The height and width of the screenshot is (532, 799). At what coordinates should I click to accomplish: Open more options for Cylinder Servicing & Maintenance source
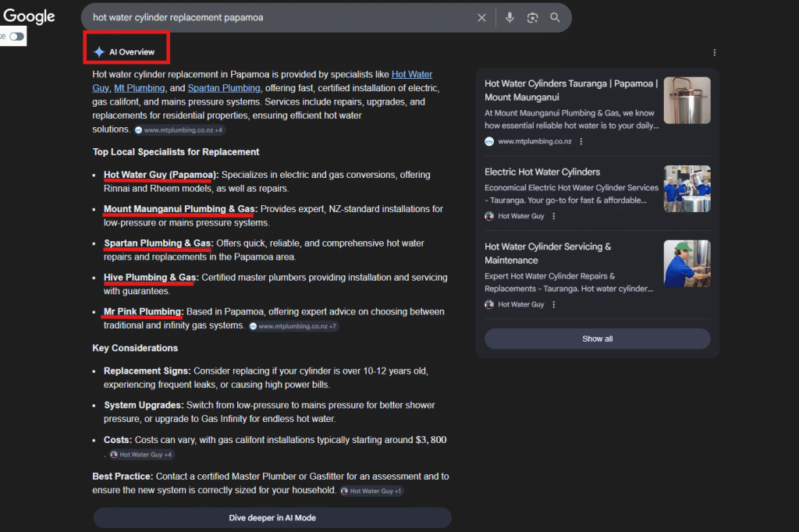click(554, 304)
